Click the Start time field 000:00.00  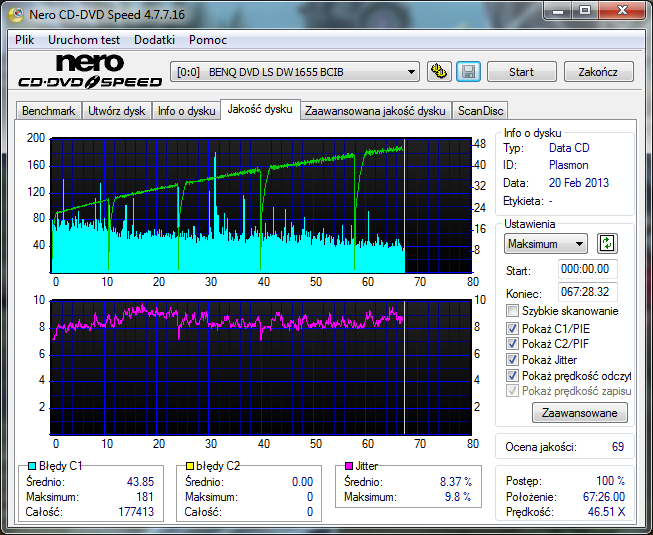(587, 269)
